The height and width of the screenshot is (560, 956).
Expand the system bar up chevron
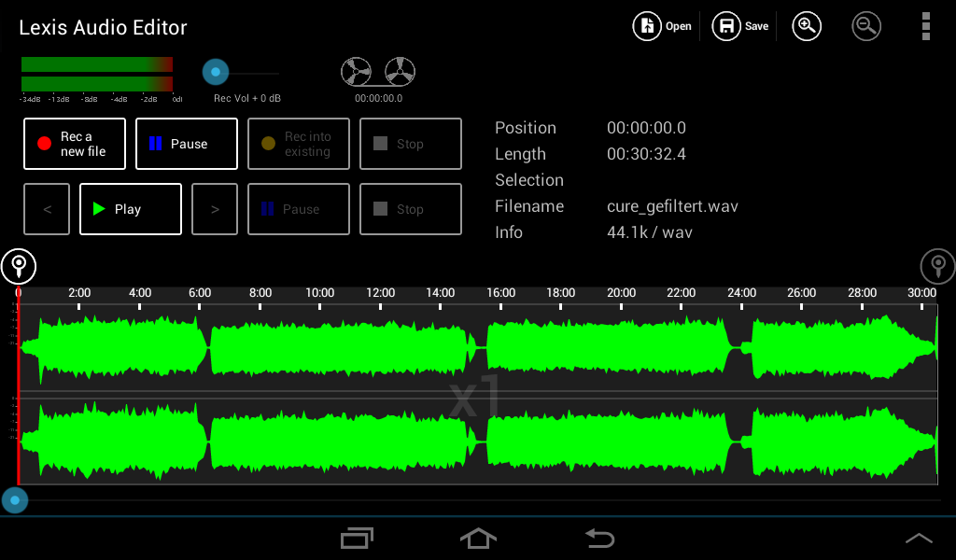[919, 538]
